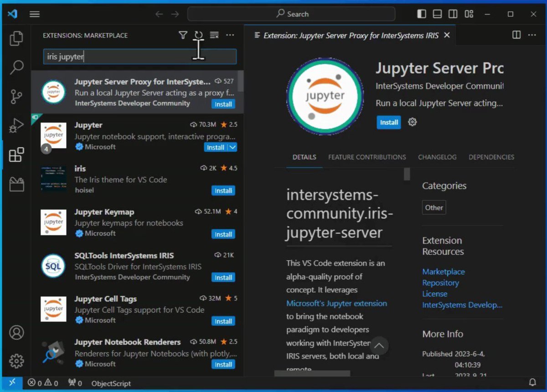Screen dimensions: 547x392
Task: Open the Repository link
Action: (x=440, y=283)
